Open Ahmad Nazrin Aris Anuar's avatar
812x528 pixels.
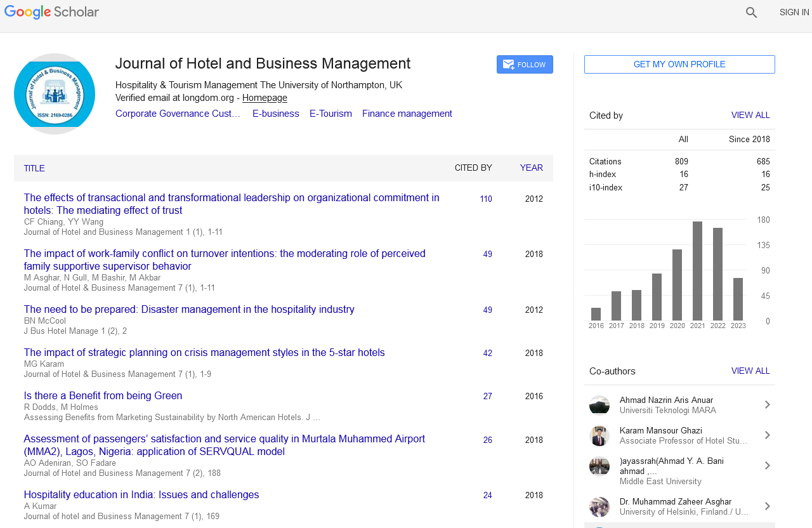(x=599, y=405)
